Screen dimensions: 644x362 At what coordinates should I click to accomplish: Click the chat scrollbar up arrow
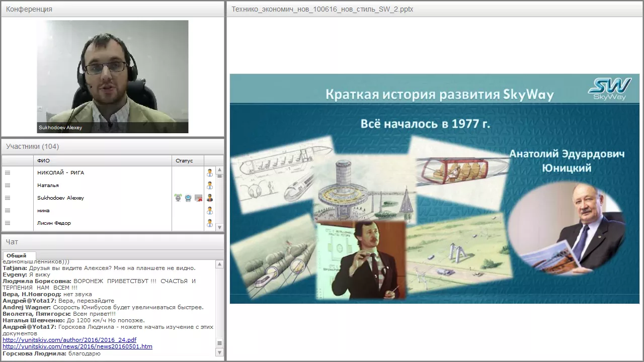[x=219, y=264]
